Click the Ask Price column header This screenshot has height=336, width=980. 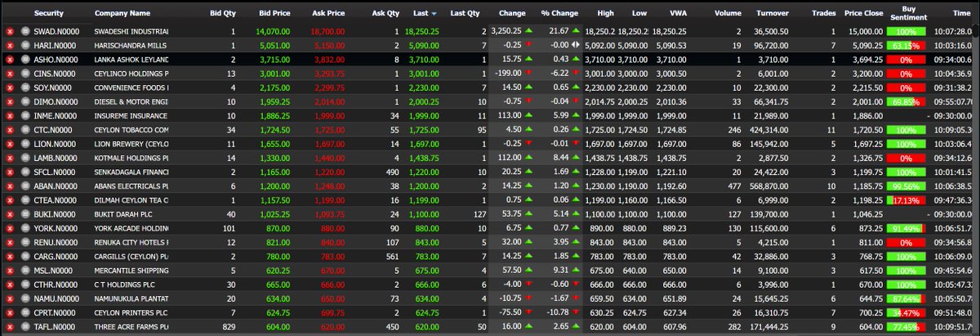(x=328, y=14)
